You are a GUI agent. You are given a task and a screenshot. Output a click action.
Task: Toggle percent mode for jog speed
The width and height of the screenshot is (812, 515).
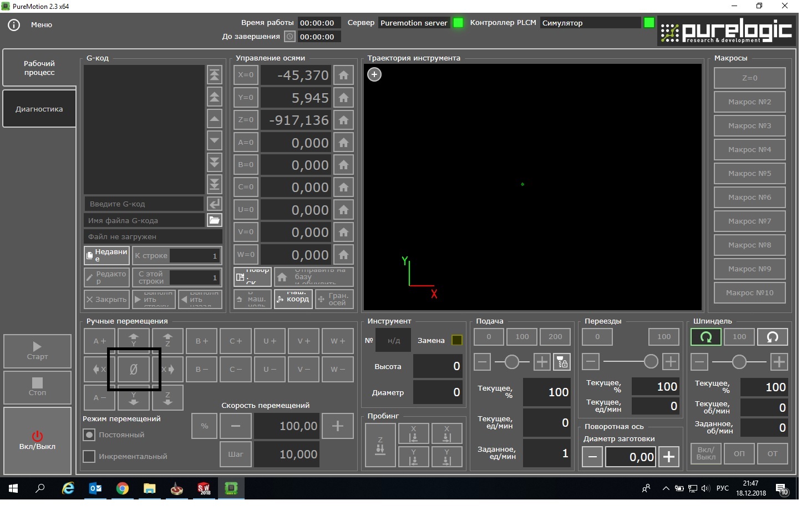tap(205, 426)
